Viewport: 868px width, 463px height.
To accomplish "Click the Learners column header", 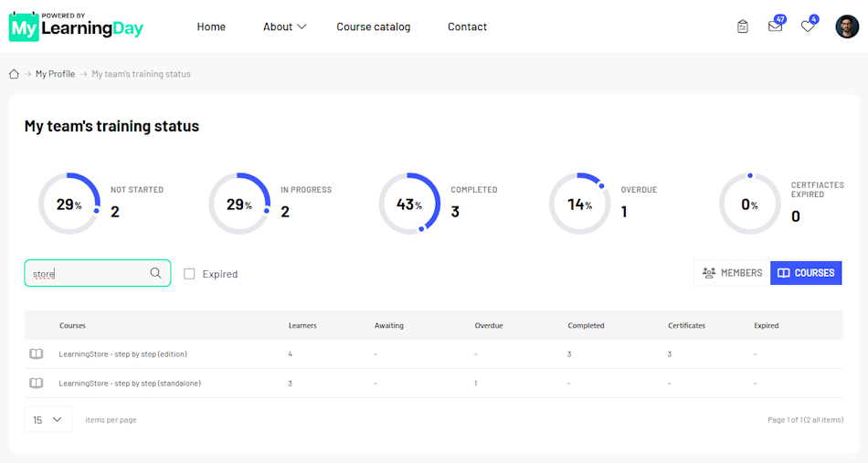I will point(302,325).
